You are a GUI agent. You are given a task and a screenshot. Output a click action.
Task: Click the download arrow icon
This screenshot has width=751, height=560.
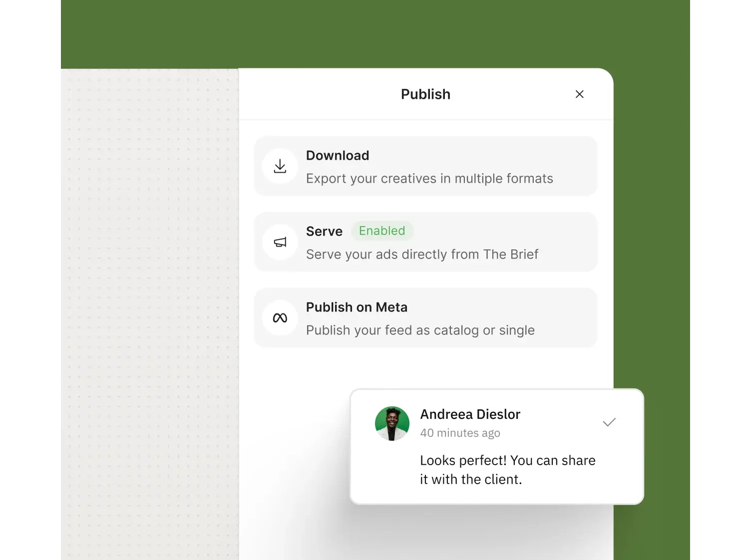tap(280, 166)
